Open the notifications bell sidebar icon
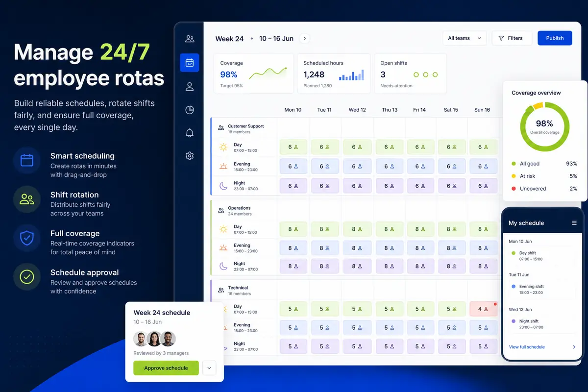Viewport: 588px width, 392px height. [x=190, y=133]
